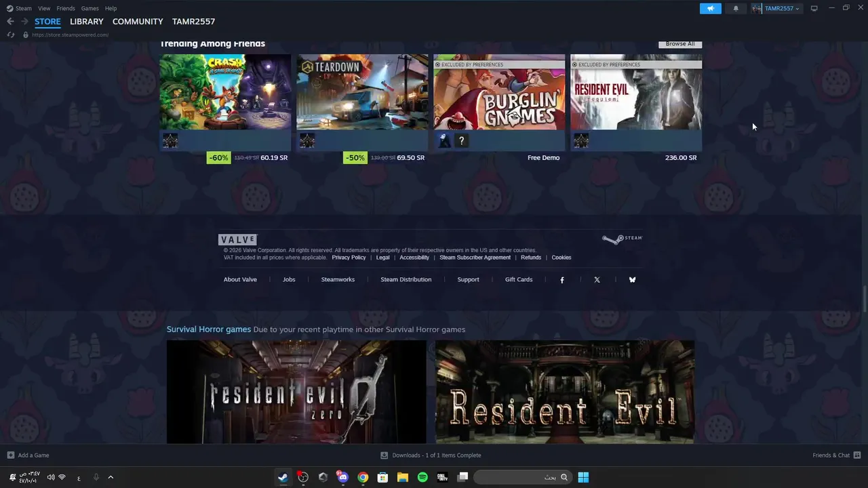Open the Downloads icon in the bottom bar

(x=384, y=455)
